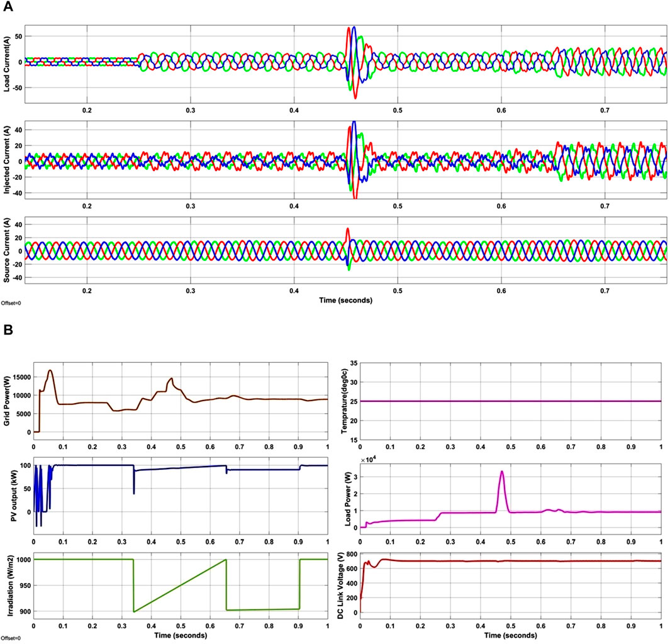Click "Offset=0" under the Irradiation plot

(x=11, y=638)
